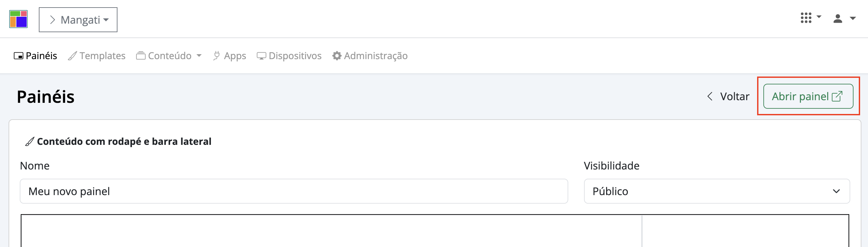Image resolution: width=868 pixels, height=247 pixels.
Task: Expand the Mangati organization dropdown
Action: (x=78, y=20)
